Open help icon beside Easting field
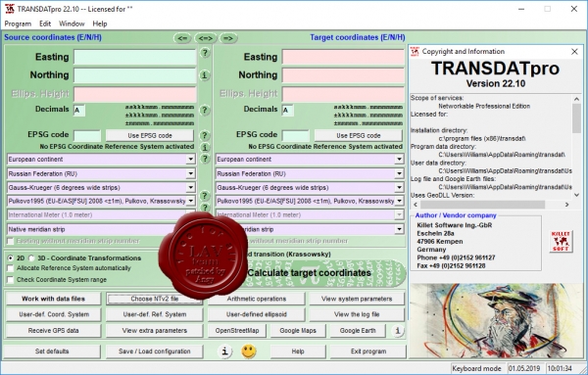The width and height of the screenshot is (588, 375). pyautogui.click(x=205, y=53)
